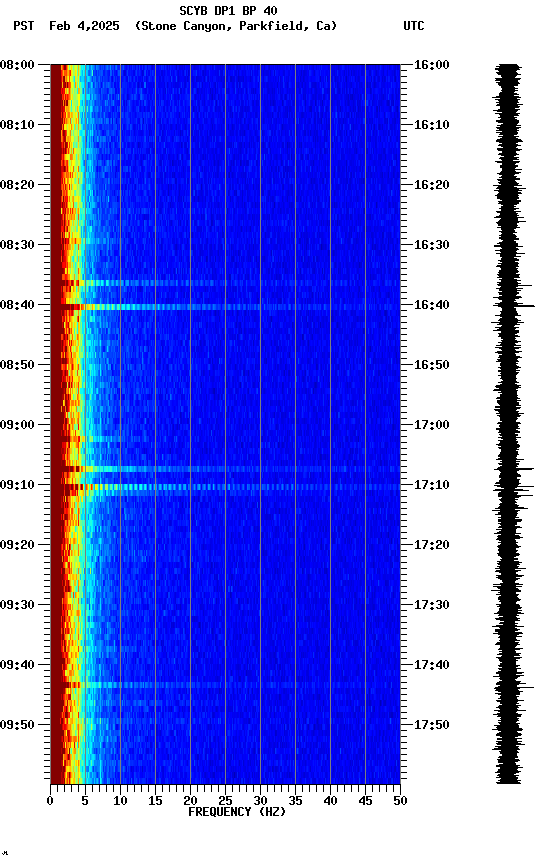Click the 0 Hz frequency axis label

50,801
